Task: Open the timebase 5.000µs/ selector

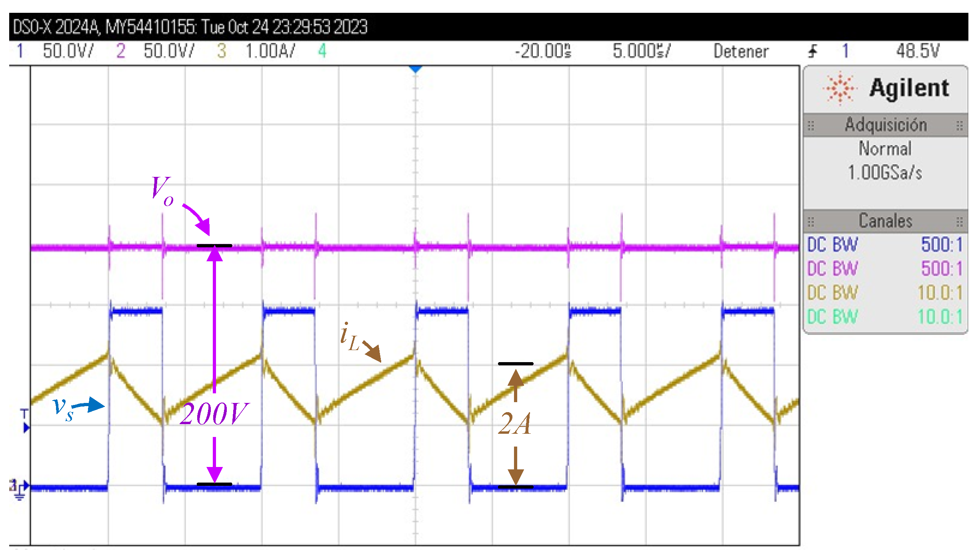Action: 640,51
